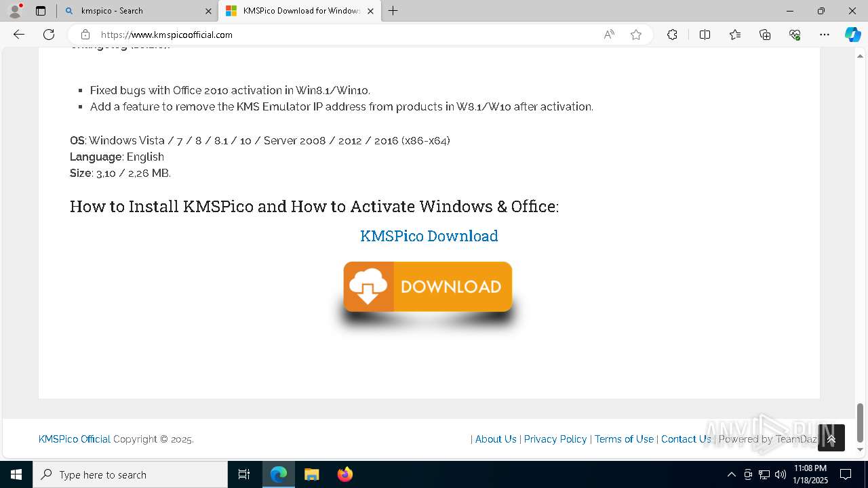Close the KMSPico Download tab
868x488 pixels.
pos(370,11)
